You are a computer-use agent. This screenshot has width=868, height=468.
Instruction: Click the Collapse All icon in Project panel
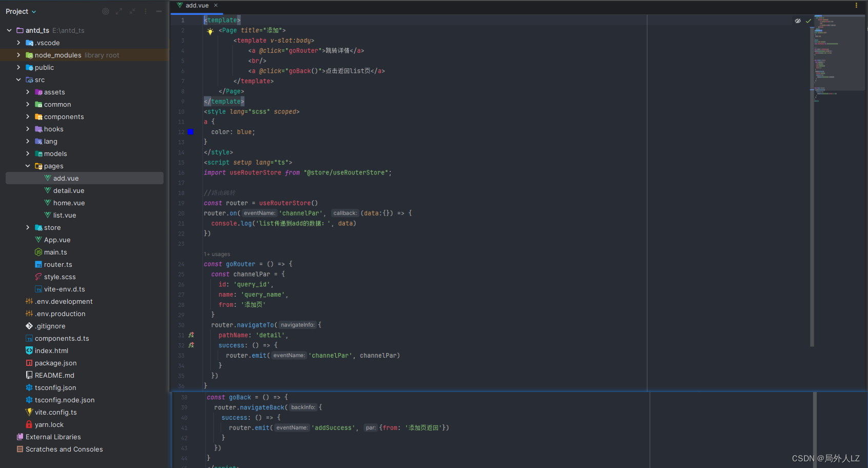click(x=132, y=11)
